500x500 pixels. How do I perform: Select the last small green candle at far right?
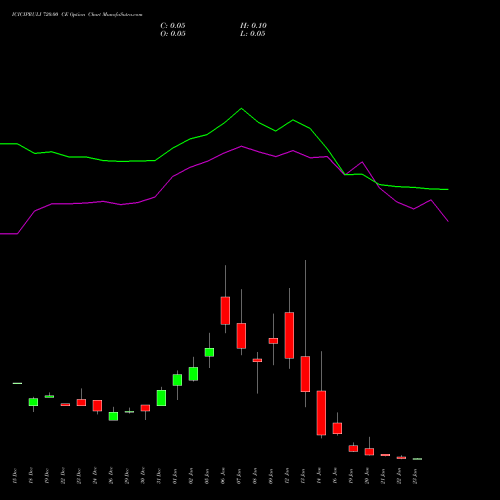[x=417, y=459]
